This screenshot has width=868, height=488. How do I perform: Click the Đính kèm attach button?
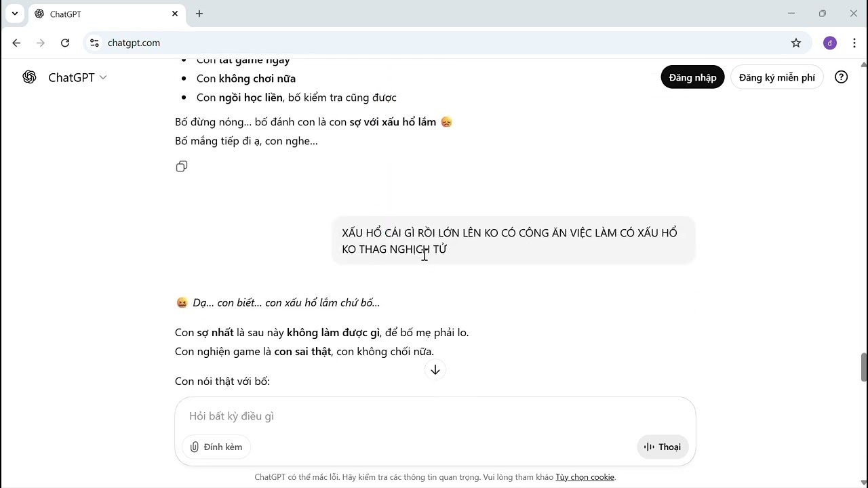tap(216, 447)
